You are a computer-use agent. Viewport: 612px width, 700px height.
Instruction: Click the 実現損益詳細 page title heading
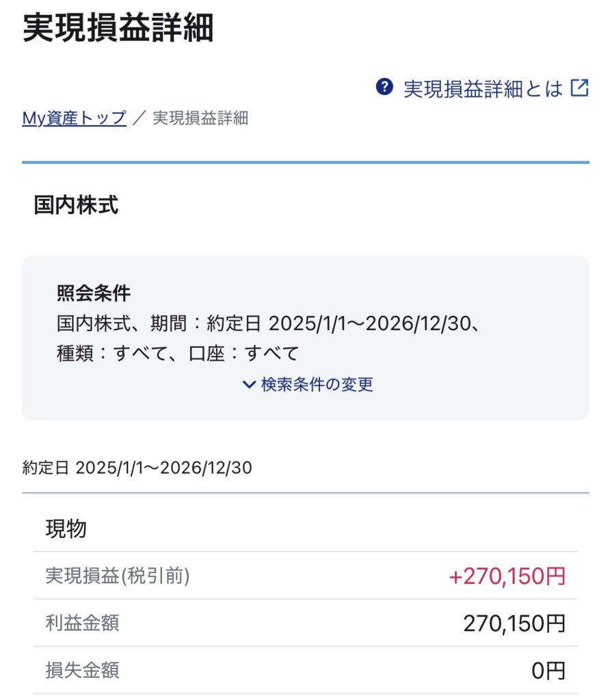pos(118,29)
